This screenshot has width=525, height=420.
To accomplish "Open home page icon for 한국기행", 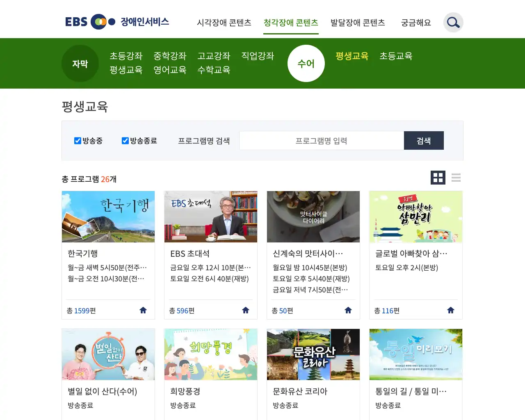I will [143, 310].
